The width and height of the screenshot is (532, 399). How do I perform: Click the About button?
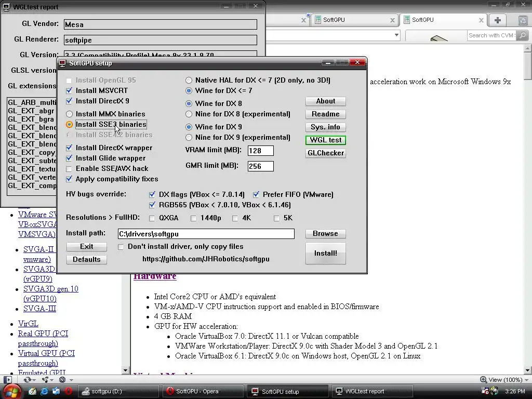[325, 101]
